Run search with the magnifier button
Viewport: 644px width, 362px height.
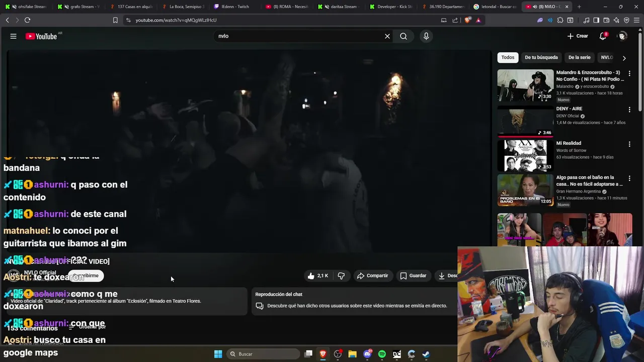tap(404, 36)
